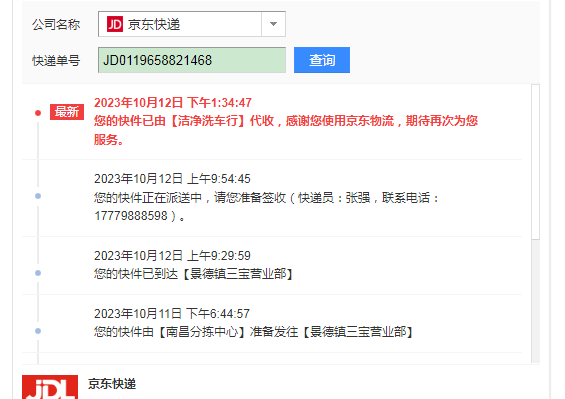Click the 正在派送中 delivery status message
This screenshot has width=565, height=399.
pyautogui.click(x=267, y=207)
